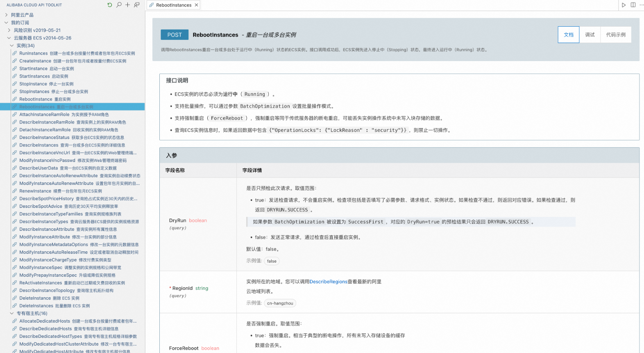Click the RegionId example value "cn-hangzhou"
Viewport: 644px width, 353px height.
click(x=280, y=303)
